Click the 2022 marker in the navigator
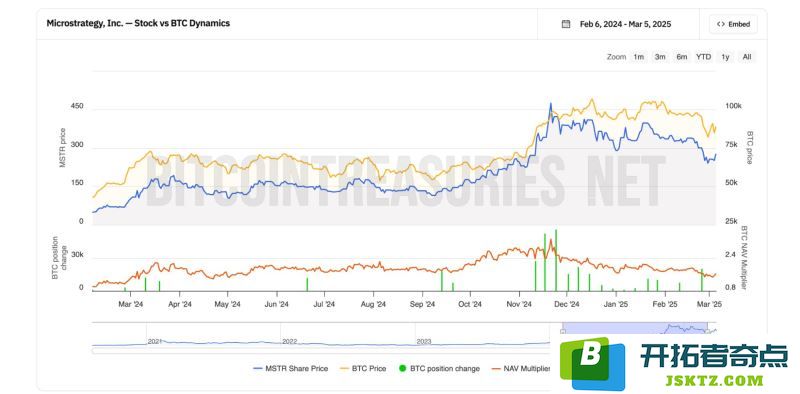The height and width of the screenshot is (394, 800). coord(289,341)
